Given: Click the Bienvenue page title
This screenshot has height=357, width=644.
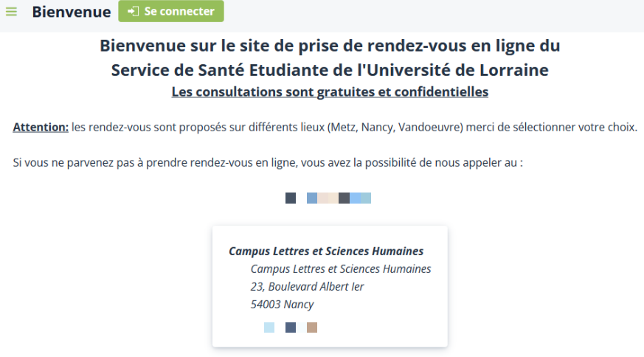Looking at the screenshot, I should pyautogui.click(x=71, y=12).
